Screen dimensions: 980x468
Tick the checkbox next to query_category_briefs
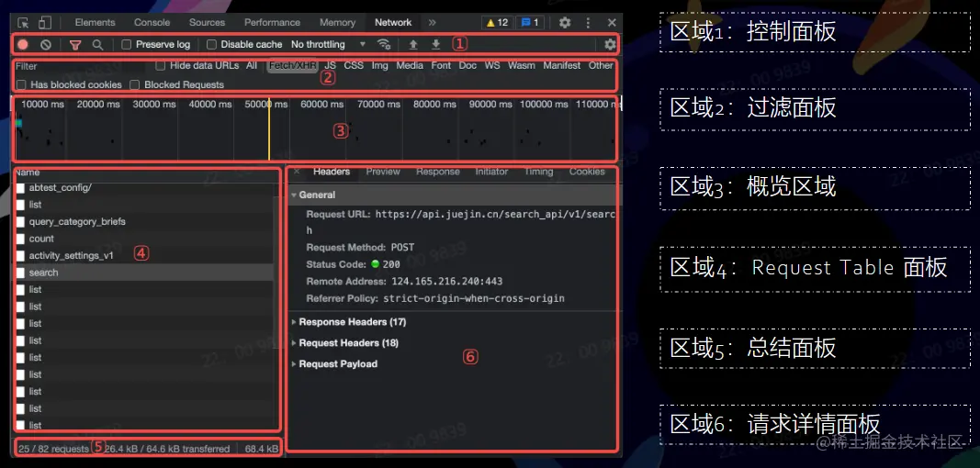pos(20,222)
